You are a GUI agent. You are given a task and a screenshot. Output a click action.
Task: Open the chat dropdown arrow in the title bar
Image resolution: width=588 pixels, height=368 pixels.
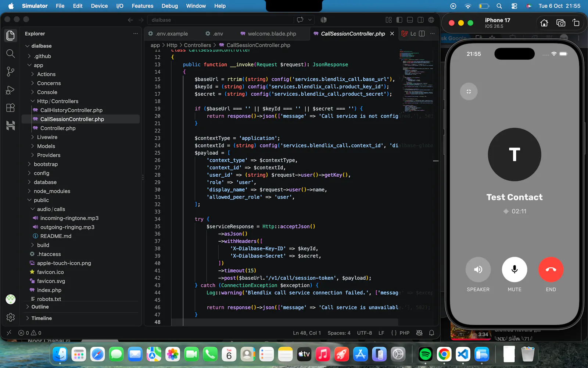click(310, 20)
